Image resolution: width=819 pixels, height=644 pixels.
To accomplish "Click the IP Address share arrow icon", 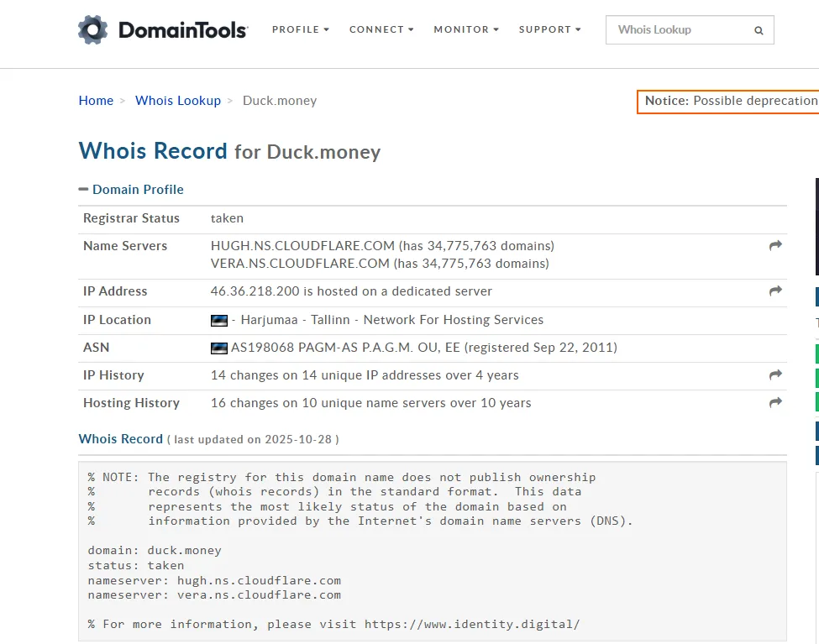I will [x=775, y=291].
